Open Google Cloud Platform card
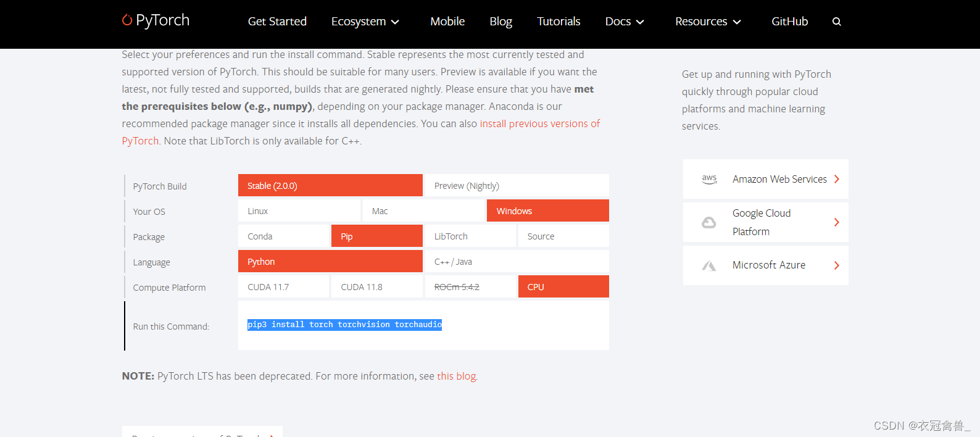 point(766,222)
